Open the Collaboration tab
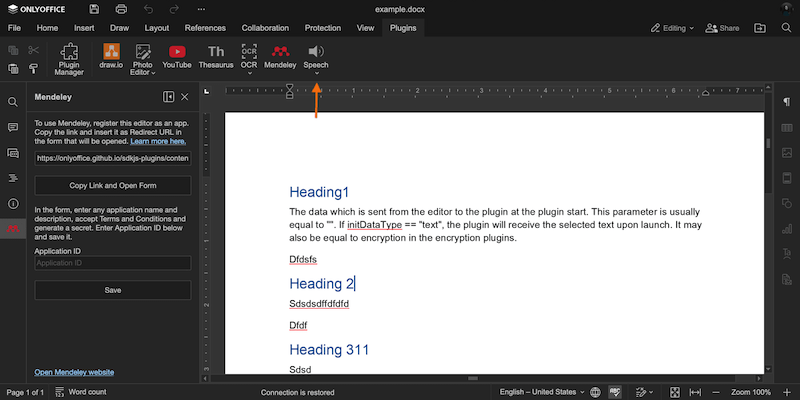This screenshot has width=800, height=400. tap(265, 28)
